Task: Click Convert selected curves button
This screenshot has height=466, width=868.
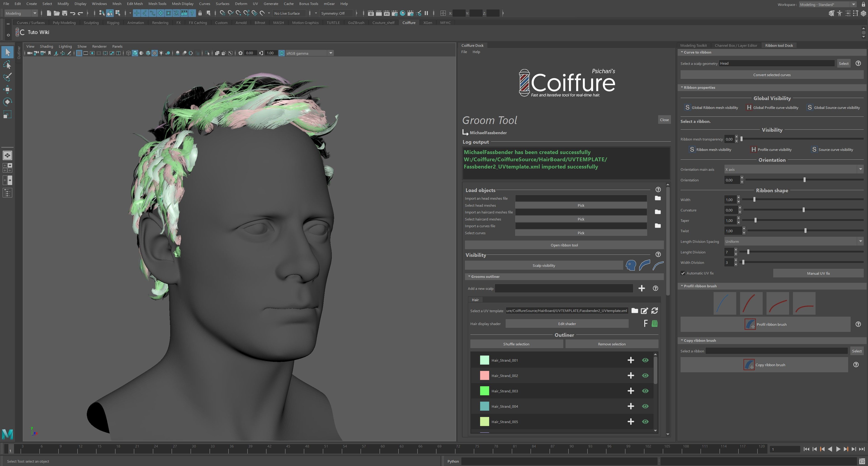Action: [x=772, y=75]
